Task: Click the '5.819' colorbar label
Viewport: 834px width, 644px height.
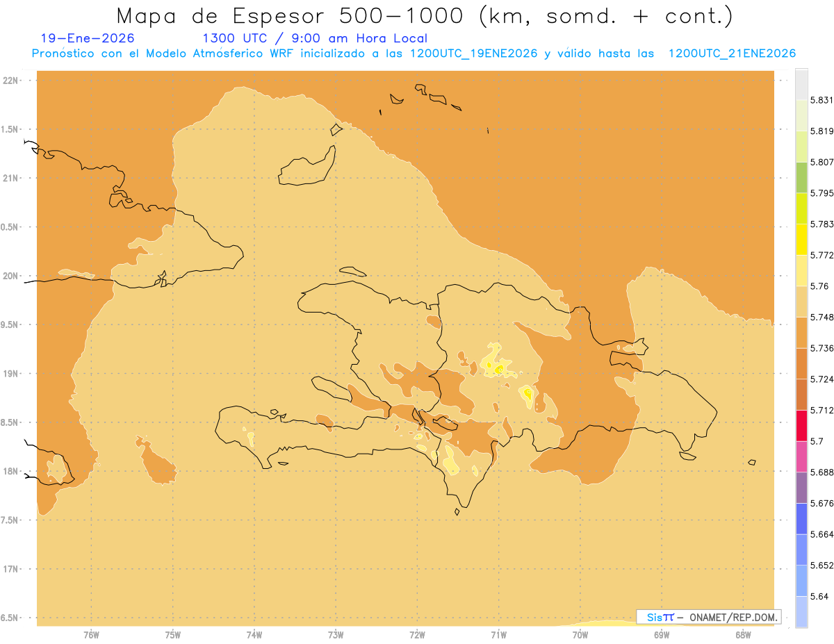Action: pos(821,131)
